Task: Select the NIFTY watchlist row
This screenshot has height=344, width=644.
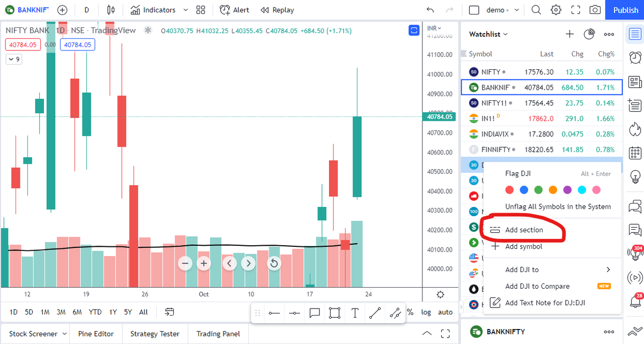Action: click(541, 72)
